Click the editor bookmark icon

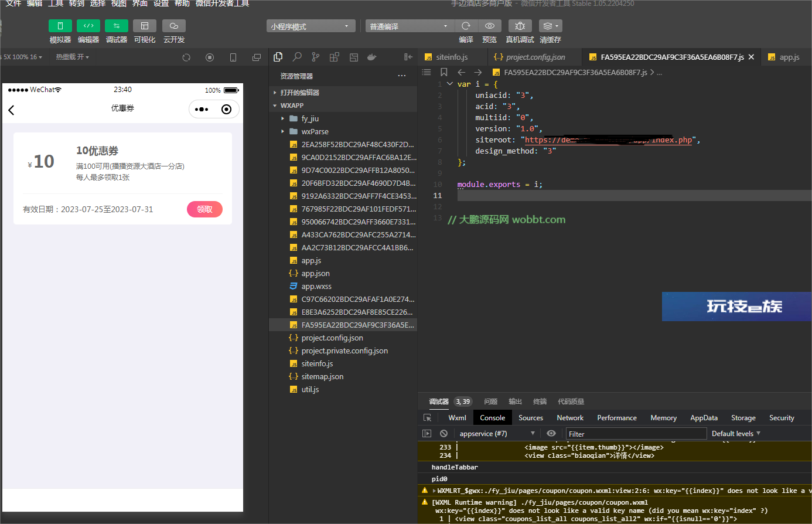tap(443, 72)
